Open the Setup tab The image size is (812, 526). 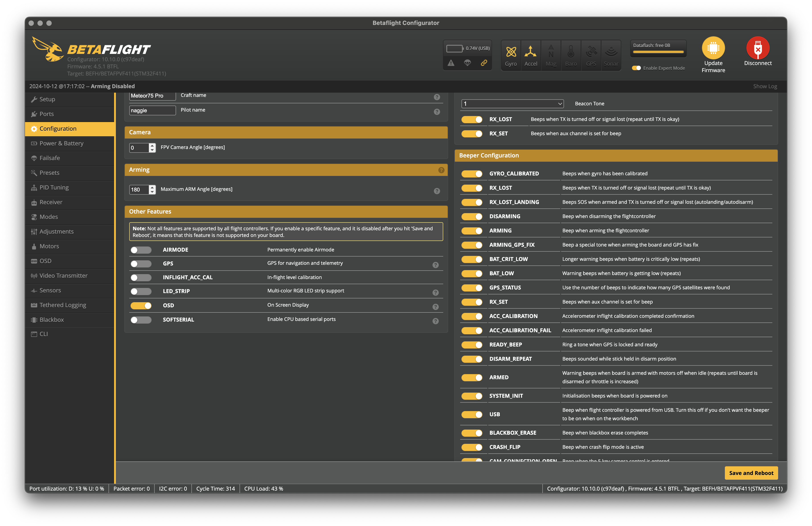70,99
